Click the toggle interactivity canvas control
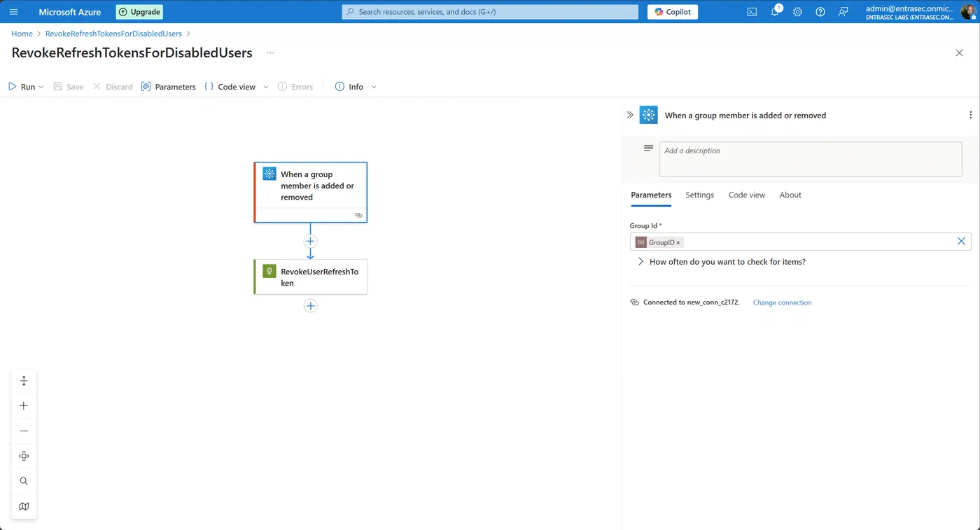The width and height of the screenshot is (980, 530). 24,381
